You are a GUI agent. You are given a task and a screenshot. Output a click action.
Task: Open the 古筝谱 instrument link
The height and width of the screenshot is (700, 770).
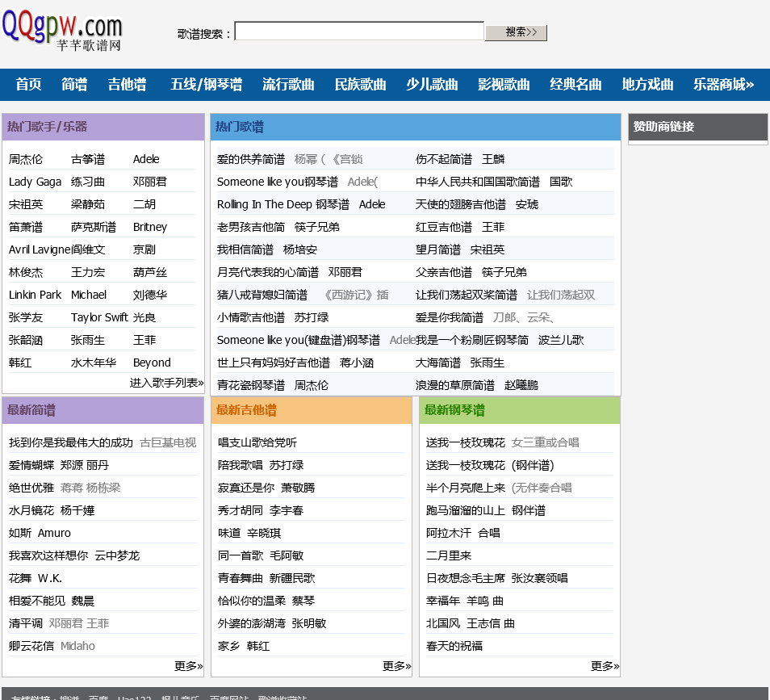pyautogui.click(x=88, y=159)
